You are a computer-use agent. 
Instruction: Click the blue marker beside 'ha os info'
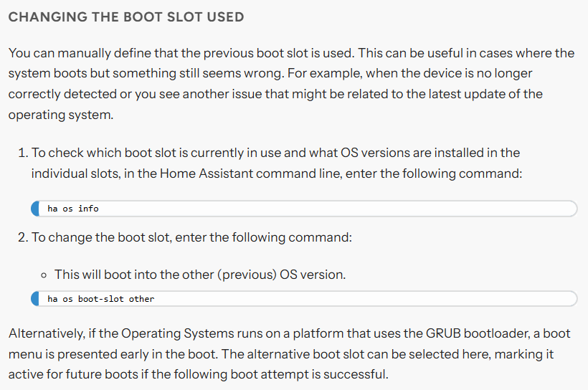coord(35,209)
